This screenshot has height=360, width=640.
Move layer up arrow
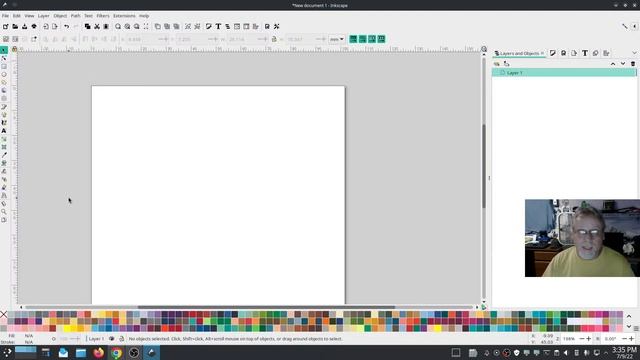pos(613,64)
